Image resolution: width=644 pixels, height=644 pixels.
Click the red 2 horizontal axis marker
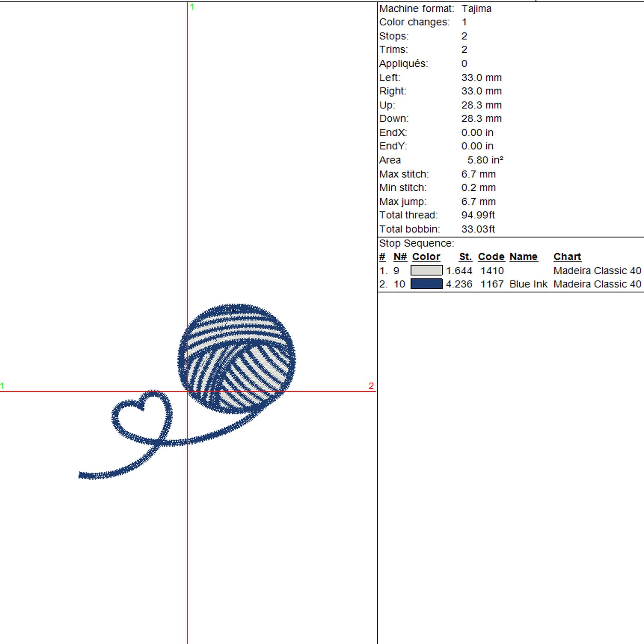(371, 386)
